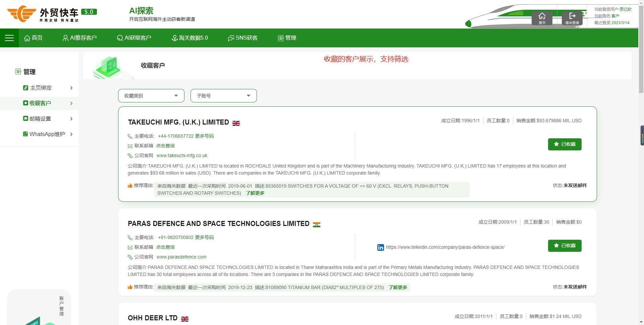
Task: Open AI获取客户 menu item
Action: click(x=134, y=38)
